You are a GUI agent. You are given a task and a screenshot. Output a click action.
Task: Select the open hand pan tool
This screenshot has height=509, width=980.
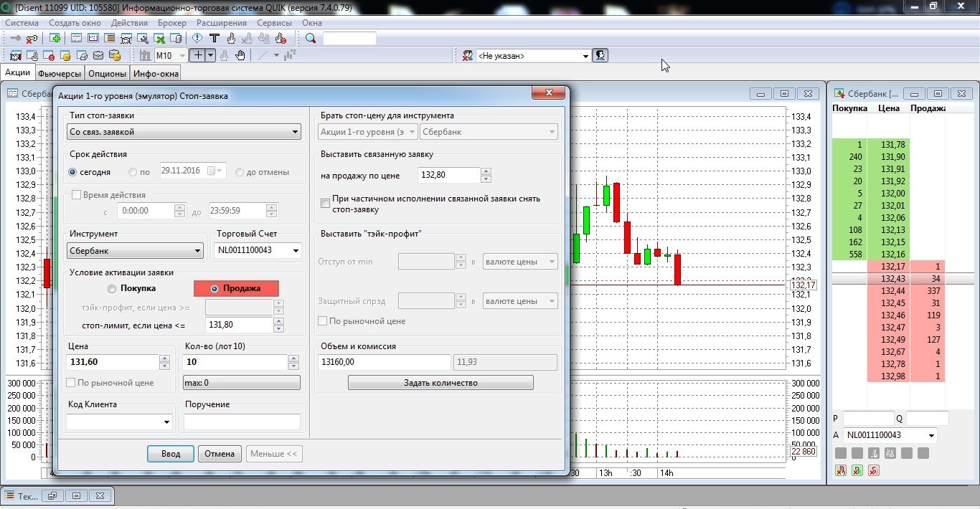(240, 56)
